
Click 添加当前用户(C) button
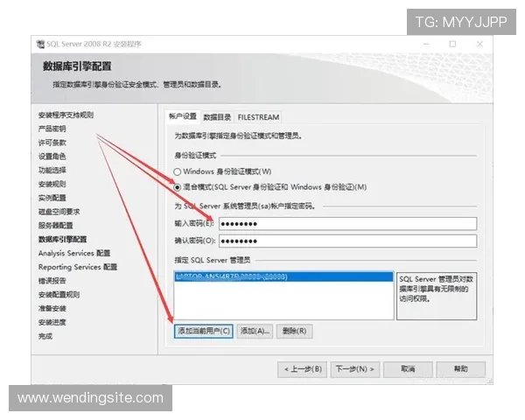(204, 332)
